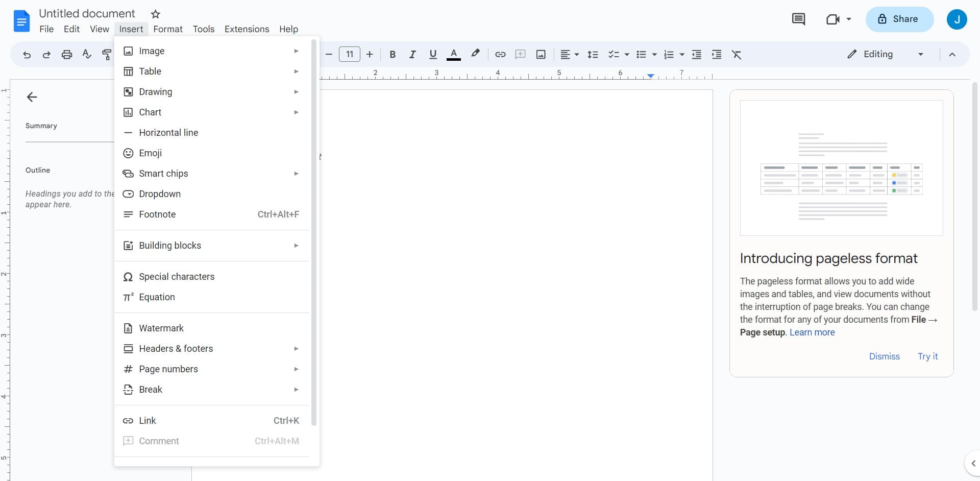Screen dimensions: 980x481
Task: Open the line spacing icon
Action: click(593, 54)
